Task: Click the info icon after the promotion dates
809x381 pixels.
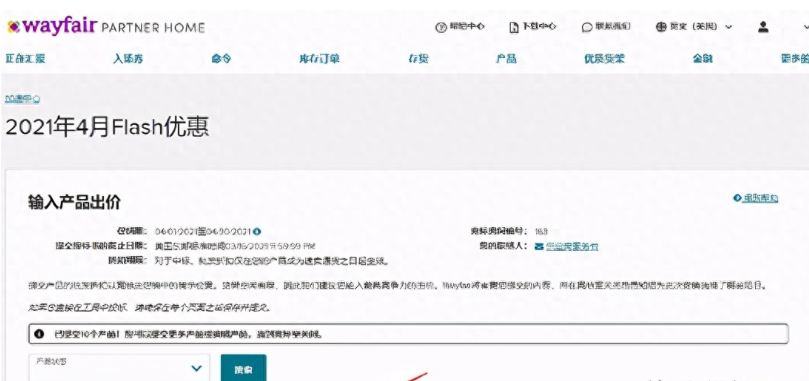Action: (257, 231)
